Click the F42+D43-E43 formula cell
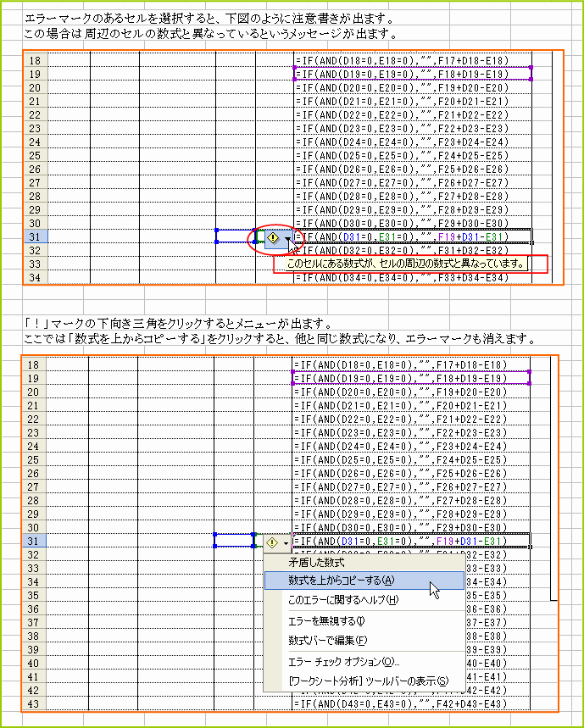Viewport: 584px width, 728px height. point(411,704)
